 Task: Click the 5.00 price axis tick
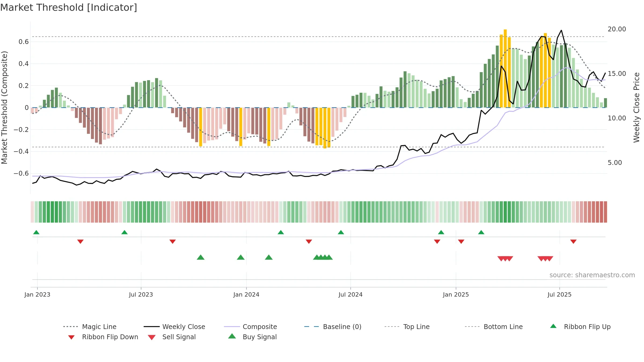point(614,162)
